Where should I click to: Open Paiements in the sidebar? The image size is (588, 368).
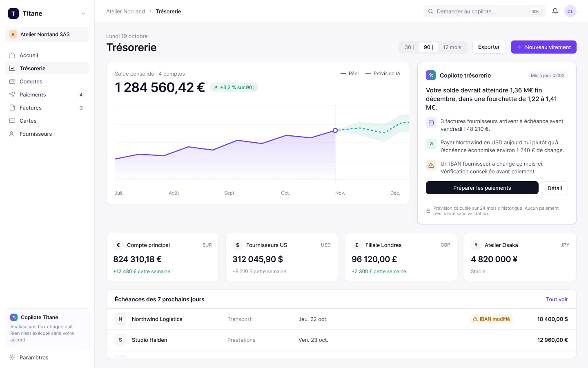pos(47,94)
